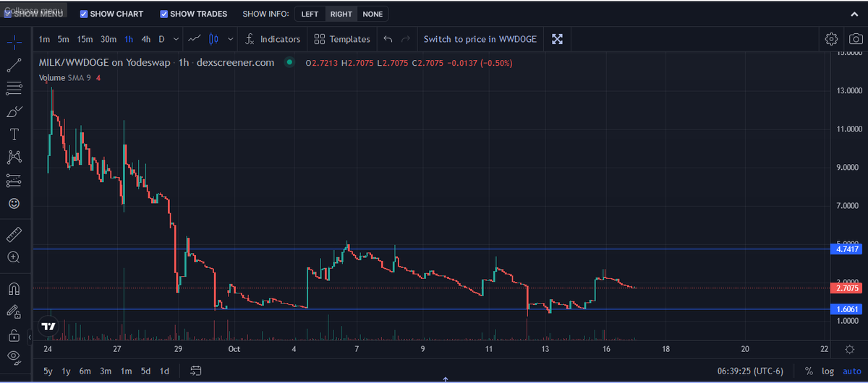This screenshot has height=383, width=868.
Task: Click the TradingView logo
Action: (48, 326)
